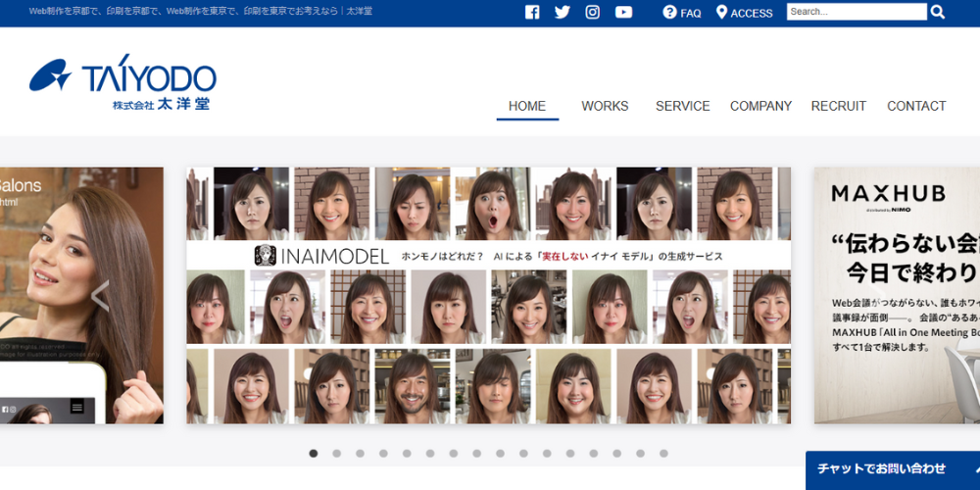Click the previous slide arrow on carousel
The width and height of the screenshot is (980, 490).
click(100, 295)
